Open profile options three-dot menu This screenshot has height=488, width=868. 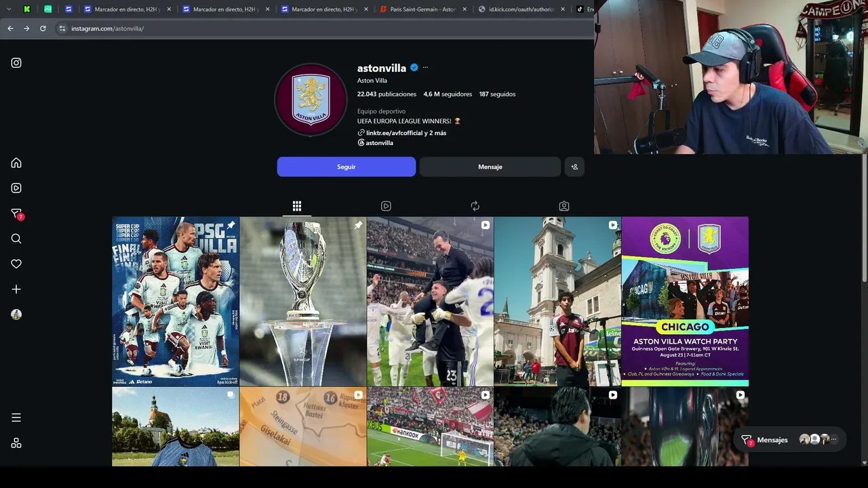pyautogui.click(x=425, y=67)
